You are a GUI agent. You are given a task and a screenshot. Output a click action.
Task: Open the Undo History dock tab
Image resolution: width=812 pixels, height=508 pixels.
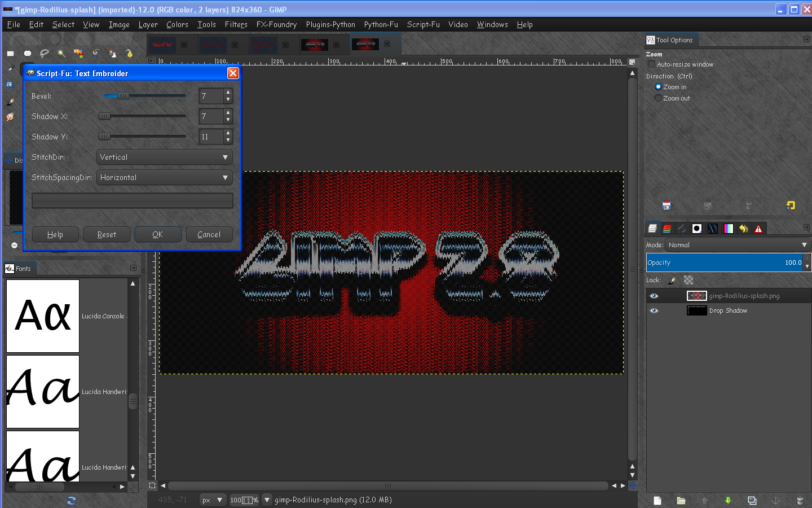coord(744,229)
